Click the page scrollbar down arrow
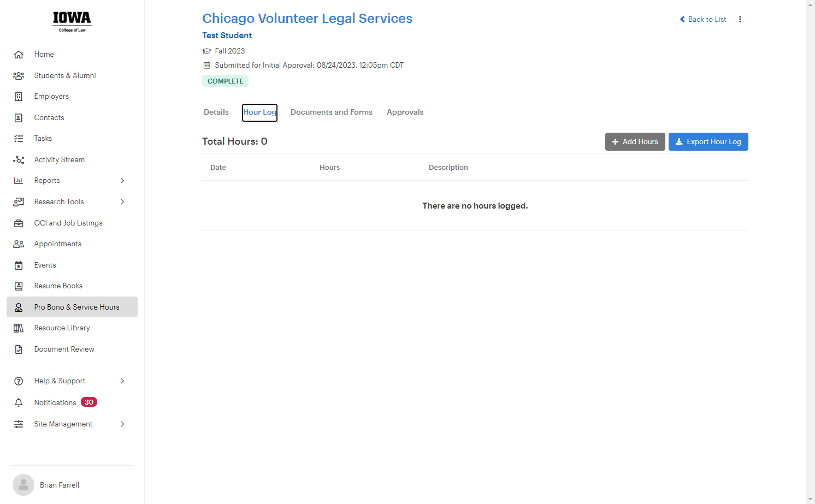 pos(810,500)
